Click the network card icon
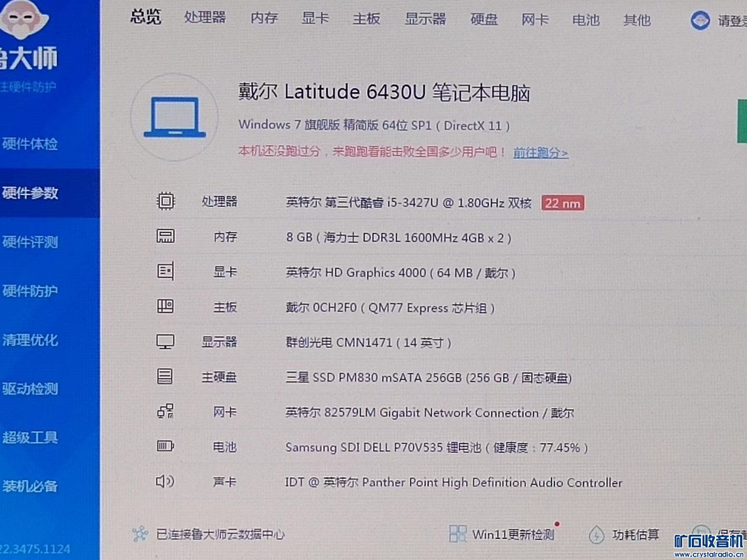Screen dimensions: 747x560 166,411
